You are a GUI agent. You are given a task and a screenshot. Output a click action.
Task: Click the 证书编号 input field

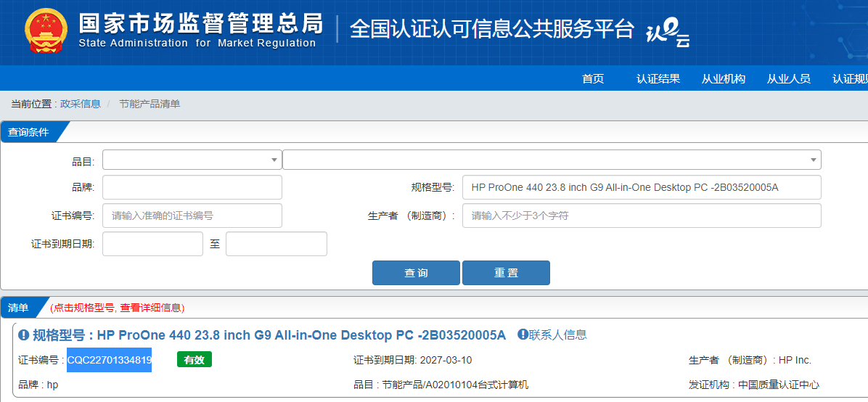[192, 216]
